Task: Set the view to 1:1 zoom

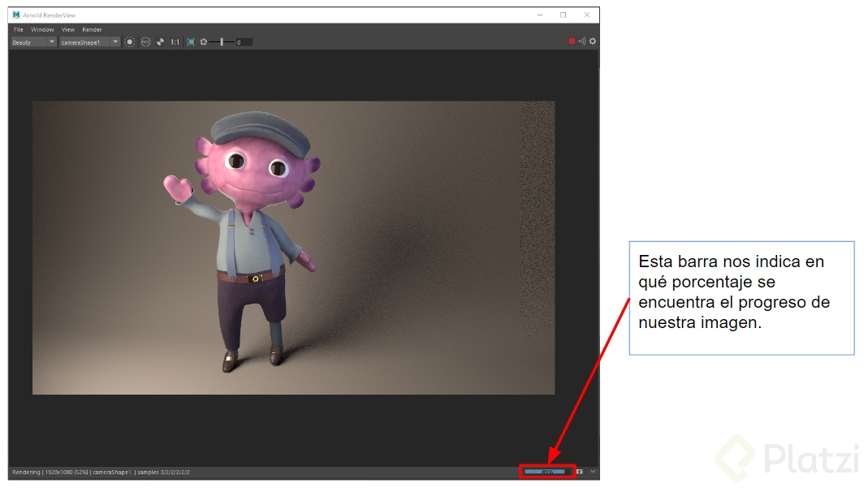Action: click(x=175, y=42)
